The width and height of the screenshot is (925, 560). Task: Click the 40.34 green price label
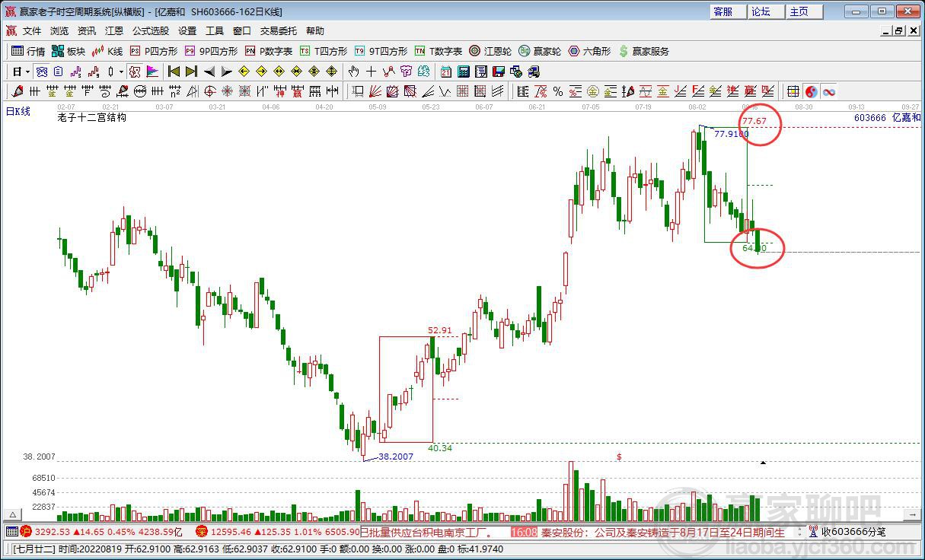(440, 448)
